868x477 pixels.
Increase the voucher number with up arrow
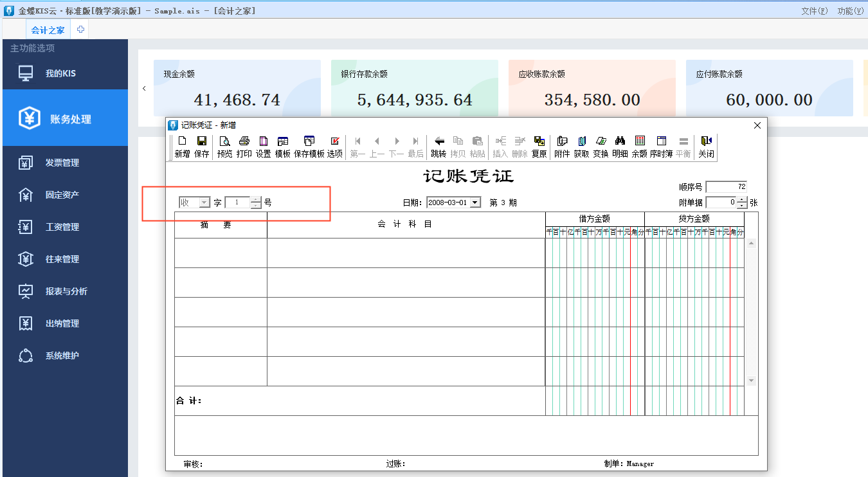pyautogui.click(x=257, y=199)
